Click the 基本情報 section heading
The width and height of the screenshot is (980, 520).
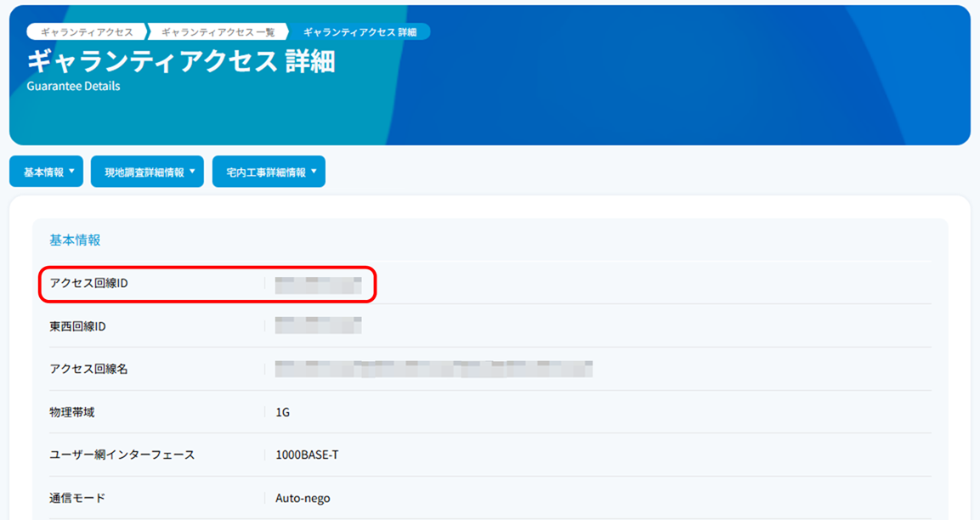75,240
